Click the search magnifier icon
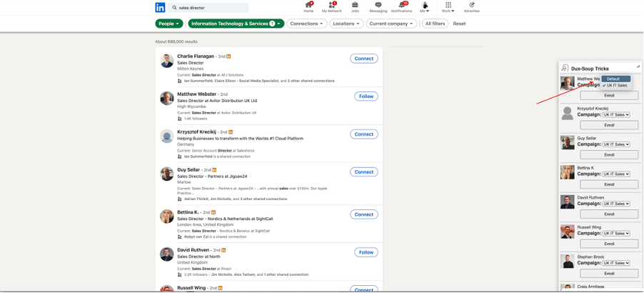This screenshot has height=293, width=644. [174, 7]
